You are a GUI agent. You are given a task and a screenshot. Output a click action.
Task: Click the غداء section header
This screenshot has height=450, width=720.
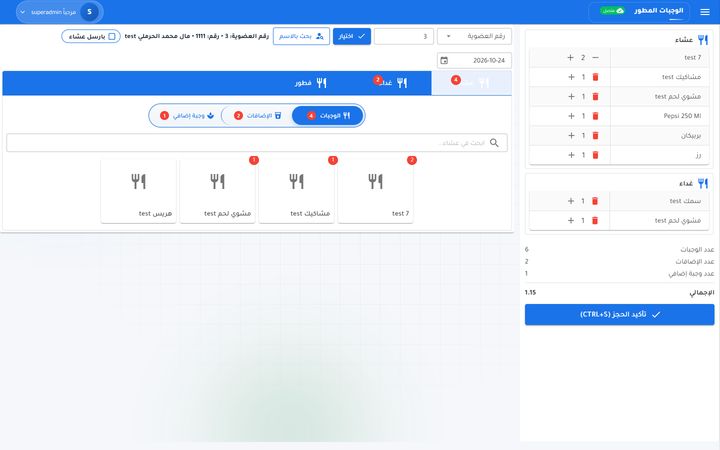693,183
